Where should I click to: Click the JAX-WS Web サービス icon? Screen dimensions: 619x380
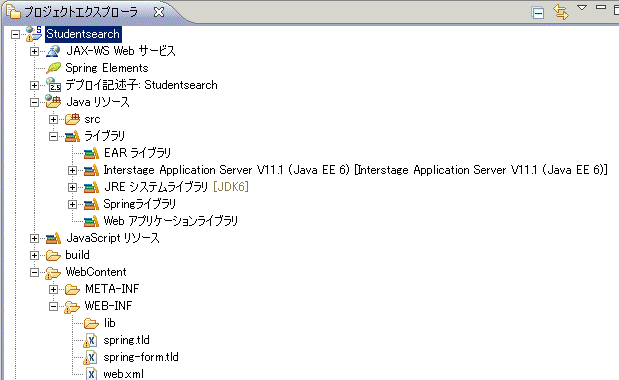click(53, 51)
